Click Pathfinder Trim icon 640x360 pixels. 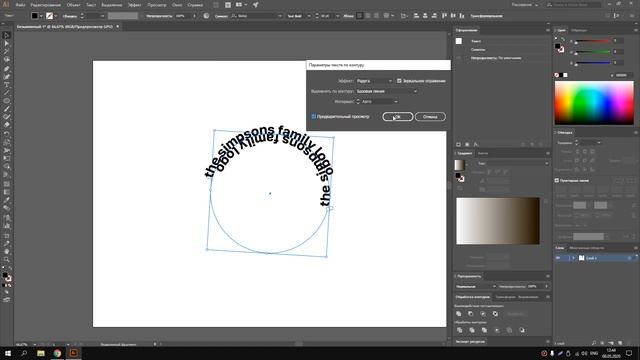[x=472, y=330]
